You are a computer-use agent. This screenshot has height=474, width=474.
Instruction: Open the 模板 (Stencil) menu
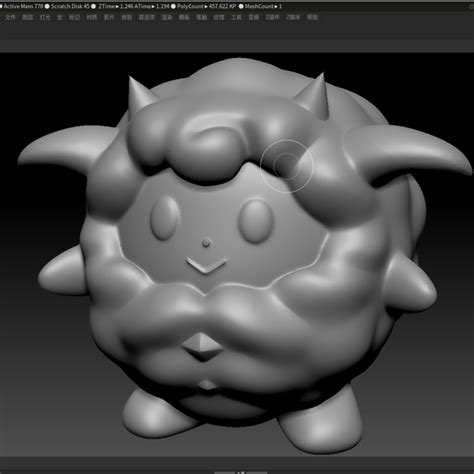tap(184, 17)
